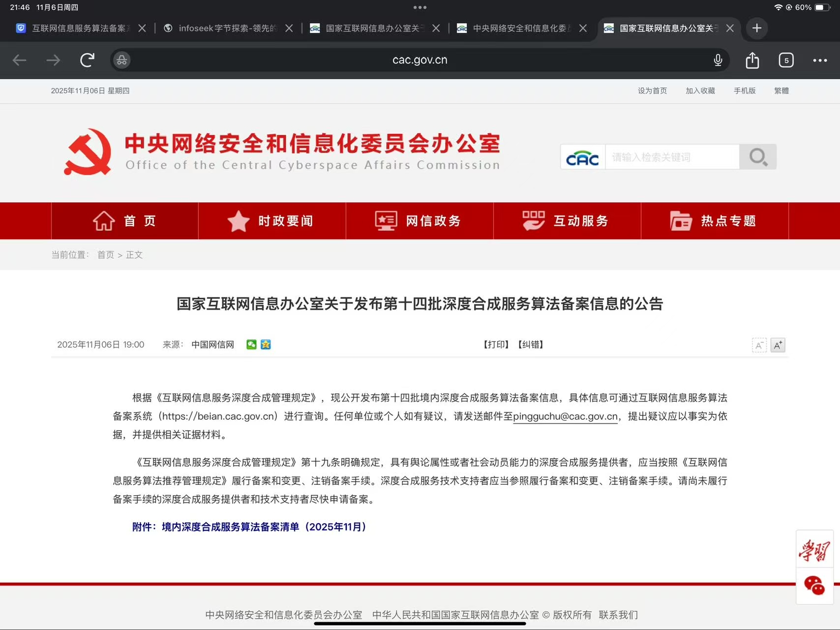Click the 中国网信网 source link
Viewport: 840px width, 630px height.
pyautogui.click(x=212, y=345)
